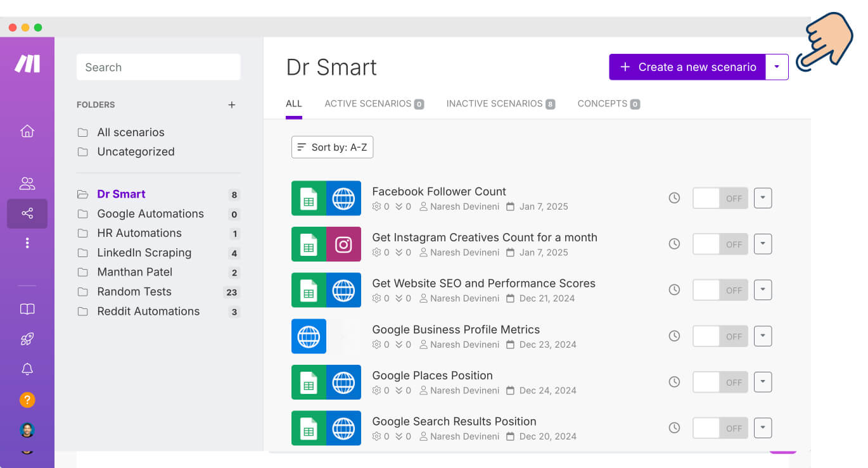The image size is (868, 468).
Task: Switch to the Inactive Scenarios tab
Action: [x=501, y=104]
